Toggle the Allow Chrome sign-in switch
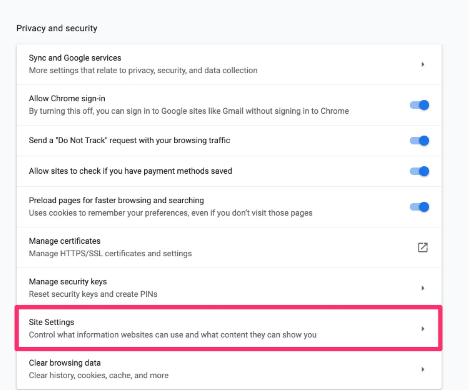 pos(419,105)
